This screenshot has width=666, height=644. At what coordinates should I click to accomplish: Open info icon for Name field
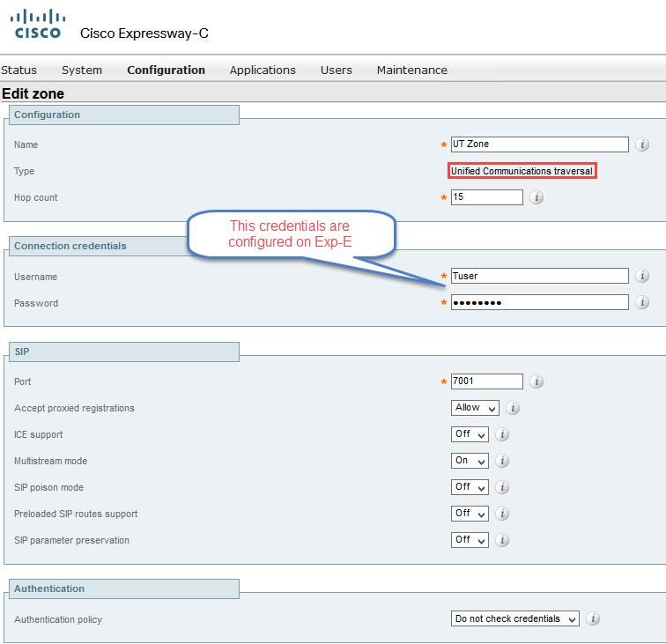[642, 144]
